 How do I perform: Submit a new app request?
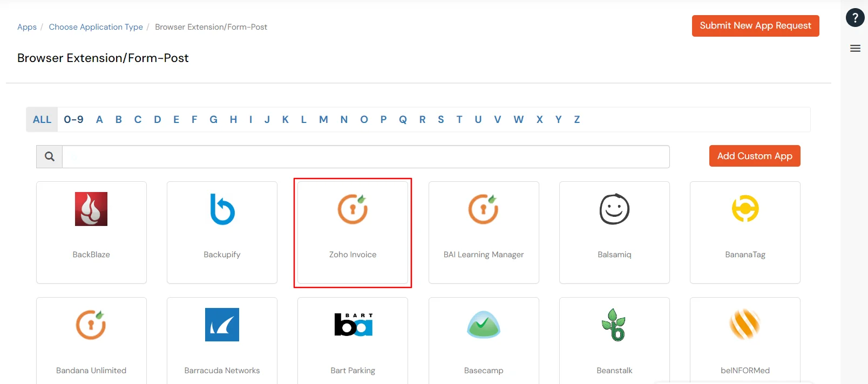coord(755,26)
